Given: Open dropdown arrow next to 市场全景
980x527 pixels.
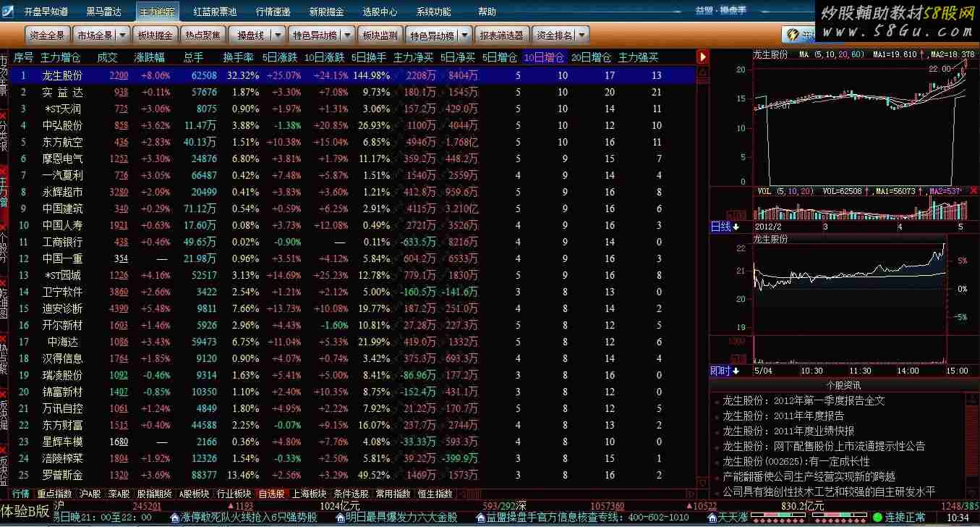Looking at the screenshot, I should 123,35.
